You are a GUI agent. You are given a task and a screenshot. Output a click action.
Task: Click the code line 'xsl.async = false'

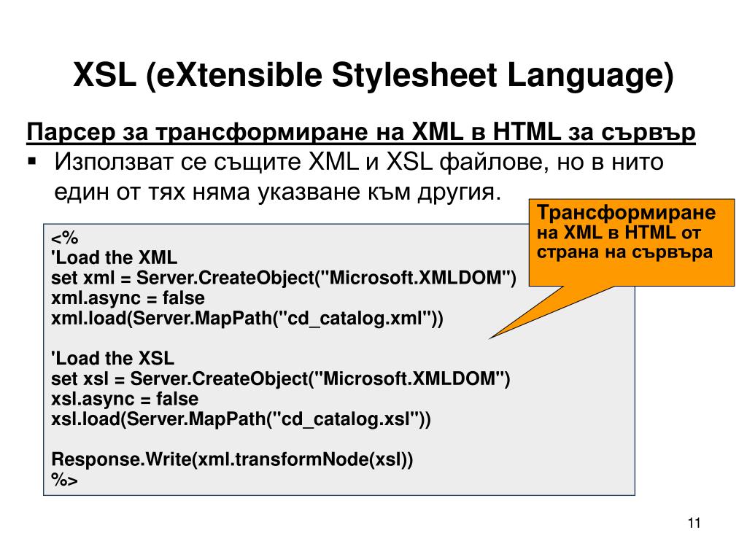pos(124,399)
